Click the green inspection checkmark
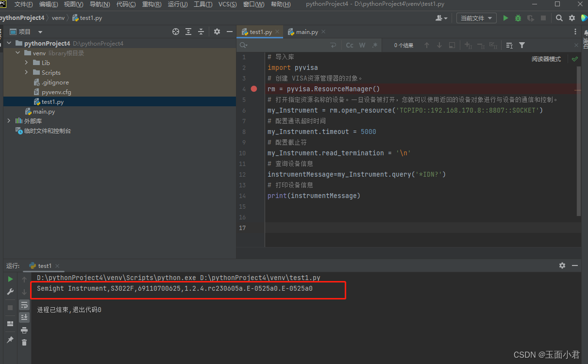This screenshot has height=364, width=588. click(575, 59)
